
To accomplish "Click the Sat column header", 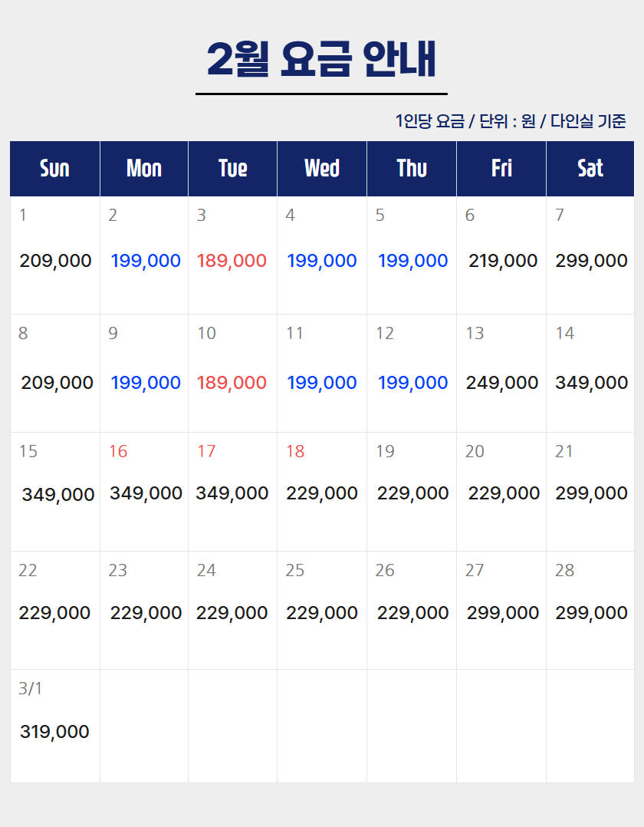I will click(x=590, y=169).
